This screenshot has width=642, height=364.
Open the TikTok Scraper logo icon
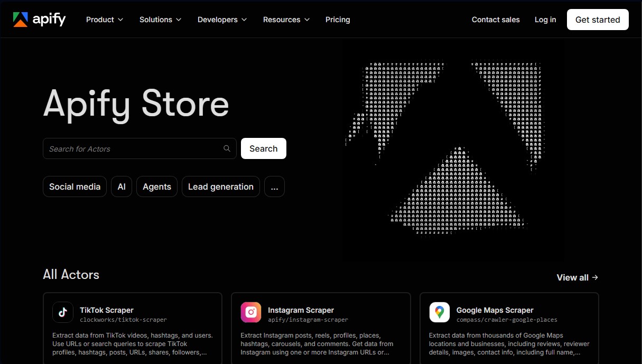pyautogui.click(x=63, y=312)
